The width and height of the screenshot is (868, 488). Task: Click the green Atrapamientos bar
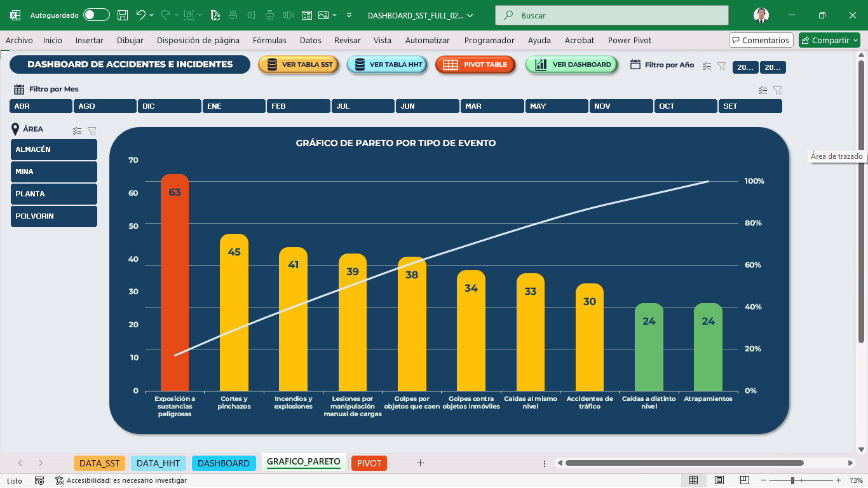(708, 347)
